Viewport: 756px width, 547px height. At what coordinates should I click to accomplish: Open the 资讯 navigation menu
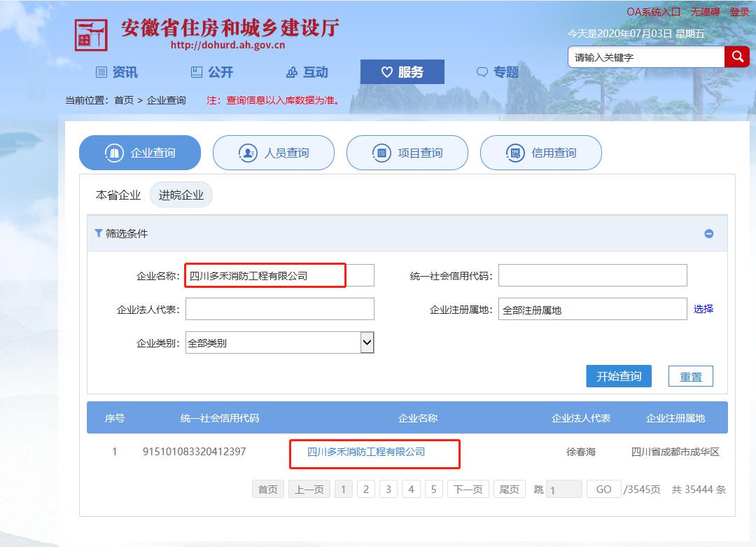(x=117, y=72)
